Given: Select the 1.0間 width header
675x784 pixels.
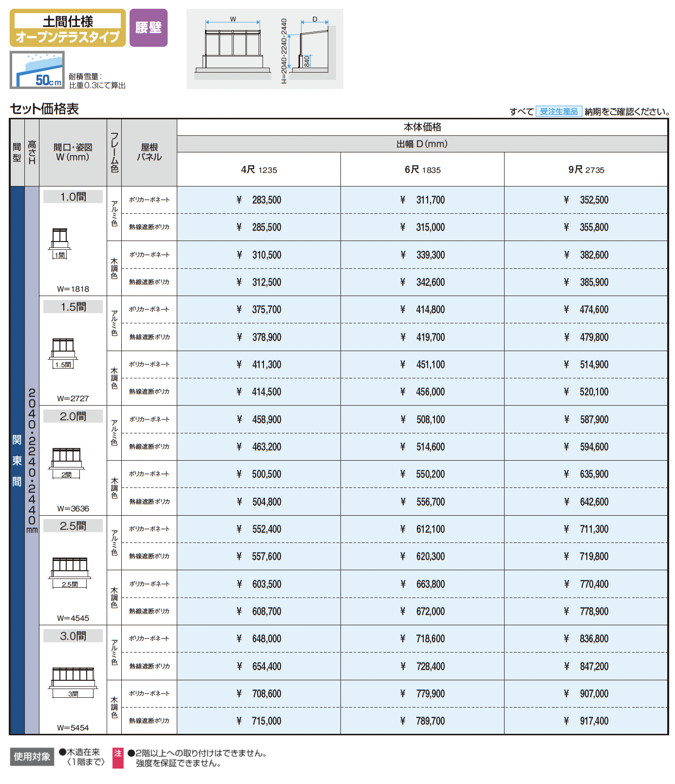Looking at the screenshot, I should [73, 197].
